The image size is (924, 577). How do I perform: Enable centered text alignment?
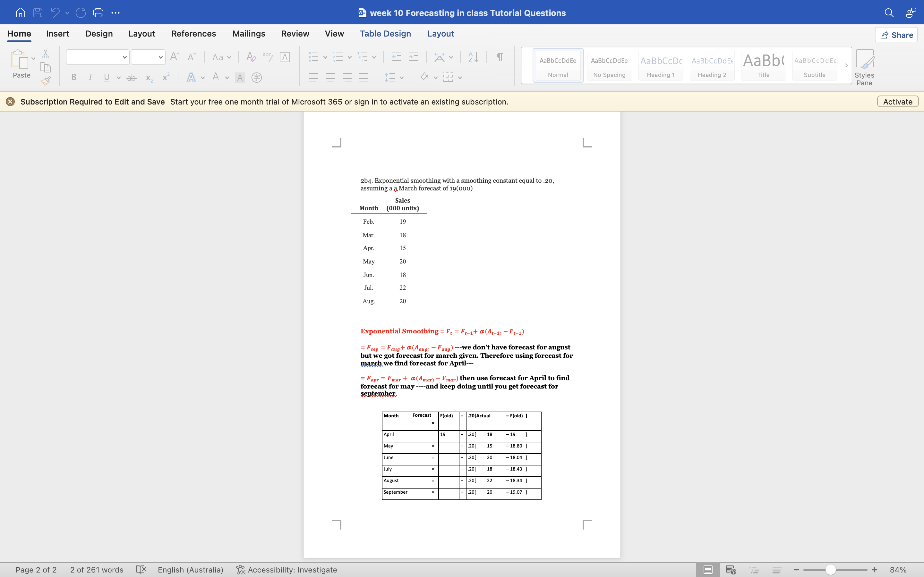pos(330,78)
